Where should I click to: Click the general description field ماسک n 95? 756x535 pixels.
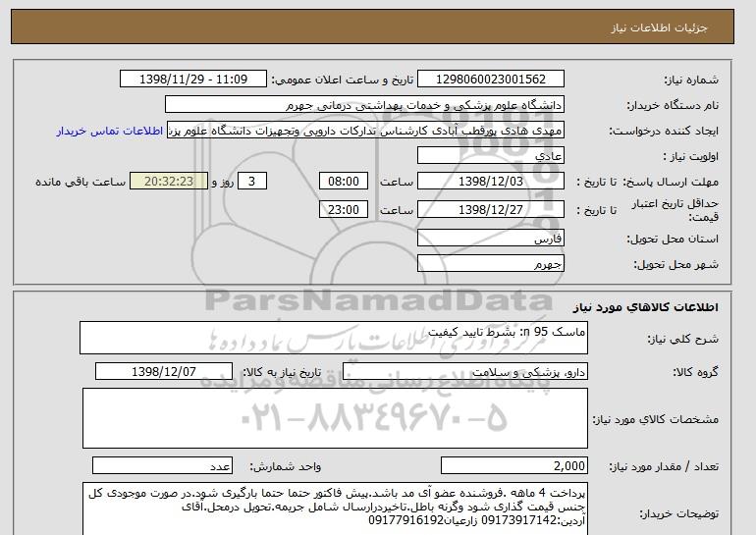pos(334,338)
